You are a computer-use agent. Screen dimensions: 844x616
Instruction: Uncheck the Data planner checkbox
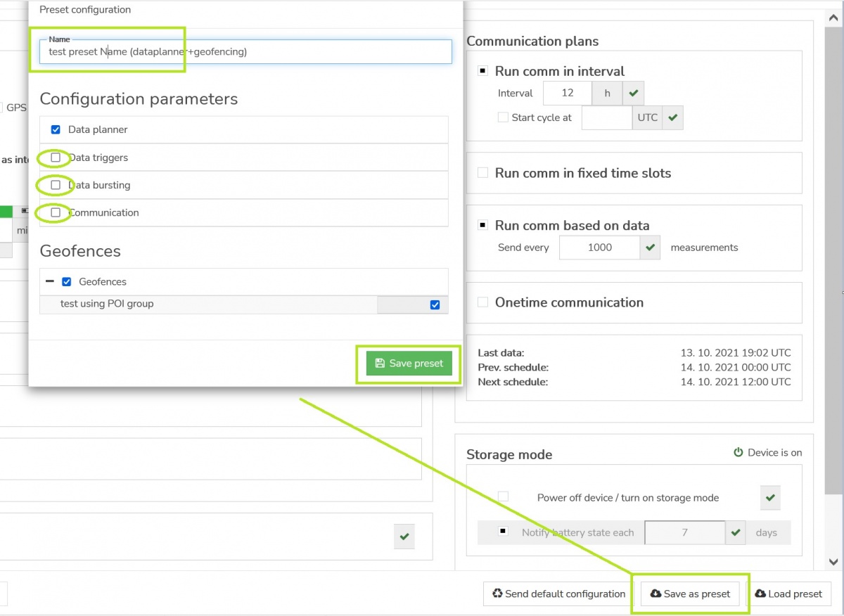click(56, 129)
